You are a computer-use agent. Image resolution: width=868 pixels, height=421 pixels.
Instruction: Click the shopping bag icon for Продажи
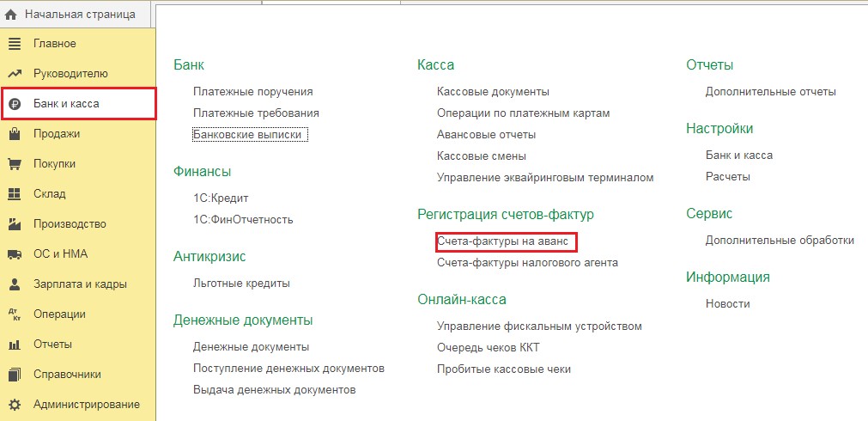coord(15,133)
